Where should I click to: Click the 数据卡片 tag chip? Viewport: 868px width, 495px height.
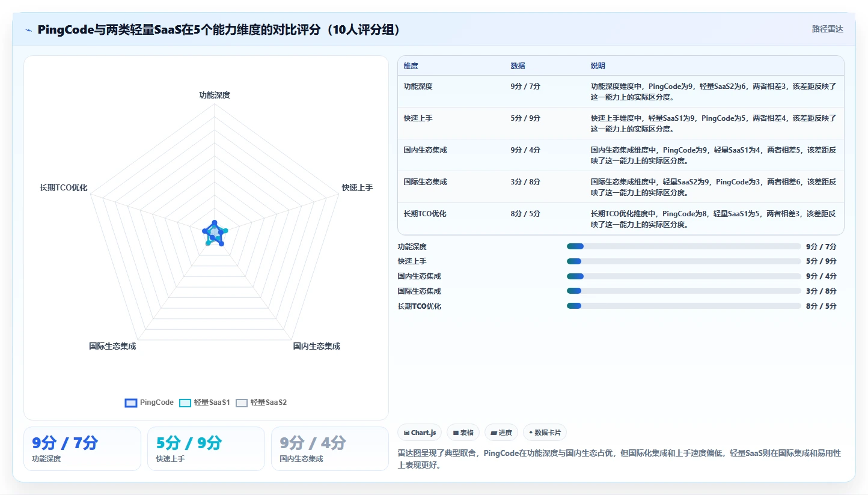[x=545, y=433]
